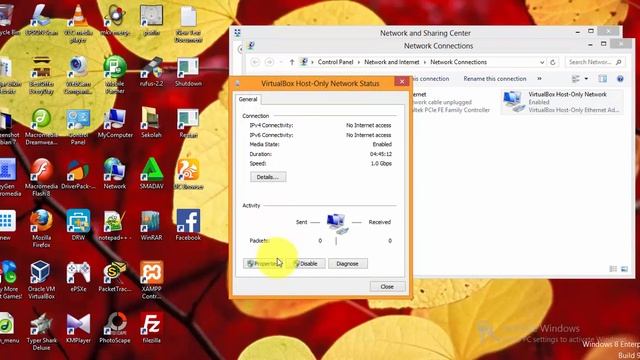This screenshot has width=640, height=360.
Task: Select the rufus-2.2 desktop shortcut
Action: point(151,72)
